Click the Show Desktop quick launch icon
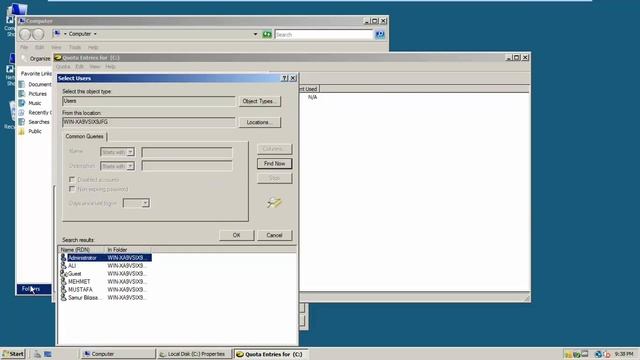This screenshot has width=640, height=360. tap(47, 354)
